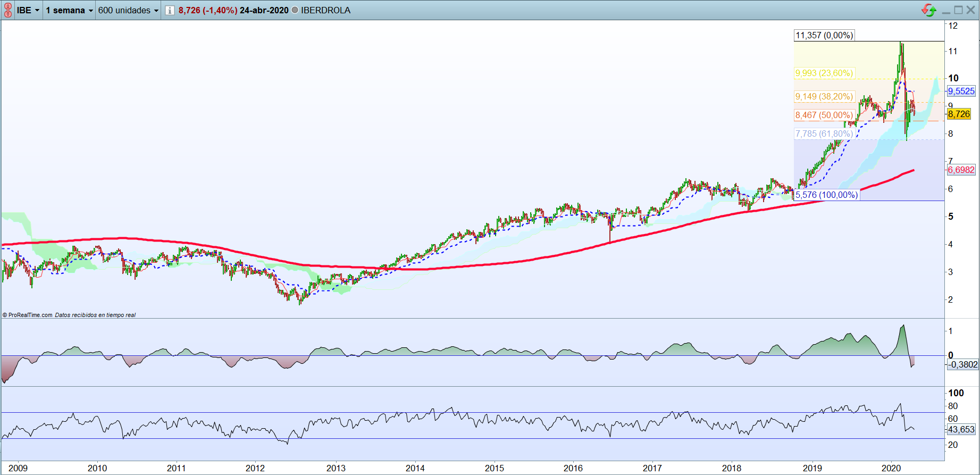This screenshot has height=475, width=980.
Task: Click the red '8,726 (-1,40%)' quote in header
Action: [208, 11]
